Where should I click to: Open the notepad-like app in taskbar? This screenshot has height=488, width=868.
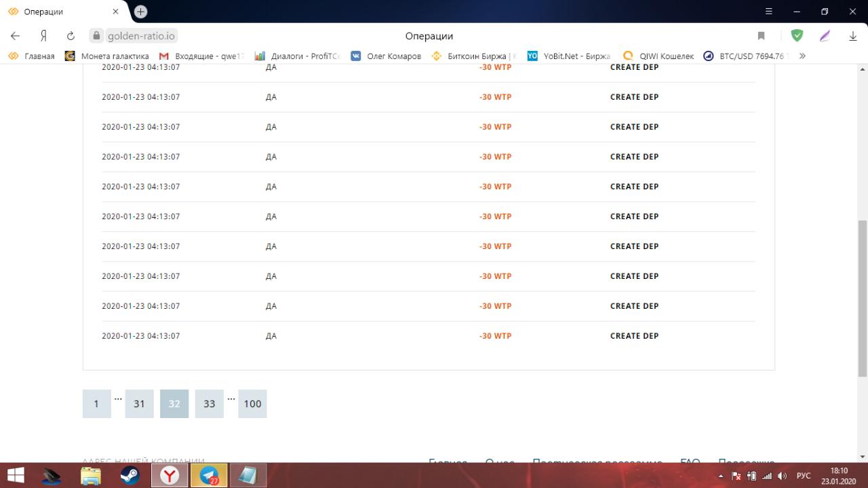248,475
